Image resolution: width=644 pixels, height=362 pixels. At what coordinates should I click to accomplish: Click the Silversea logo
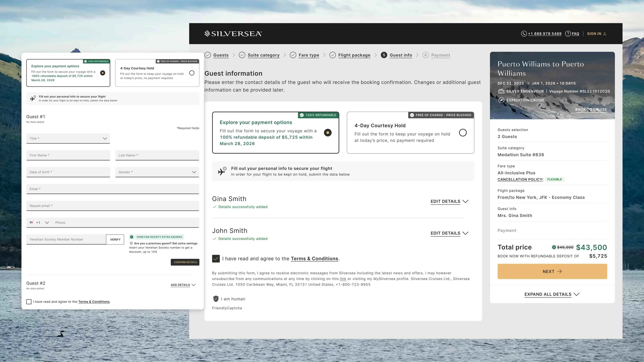pos(233,34)
